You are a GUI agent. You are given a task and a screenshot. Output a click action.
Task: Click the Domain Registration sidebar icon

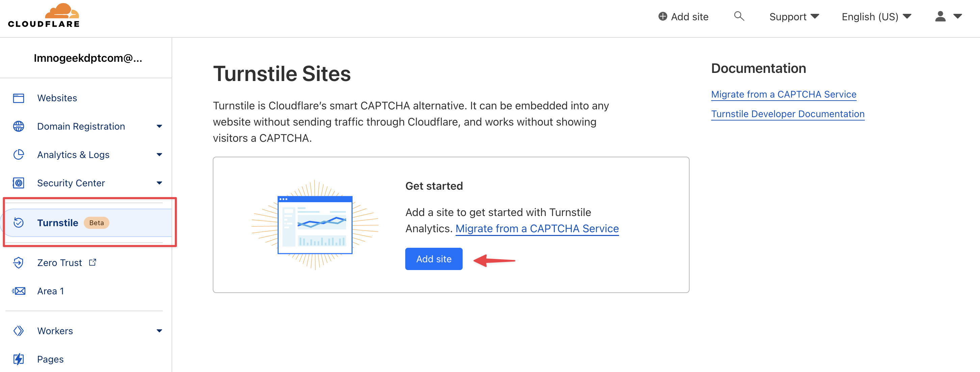coord(18,126)
